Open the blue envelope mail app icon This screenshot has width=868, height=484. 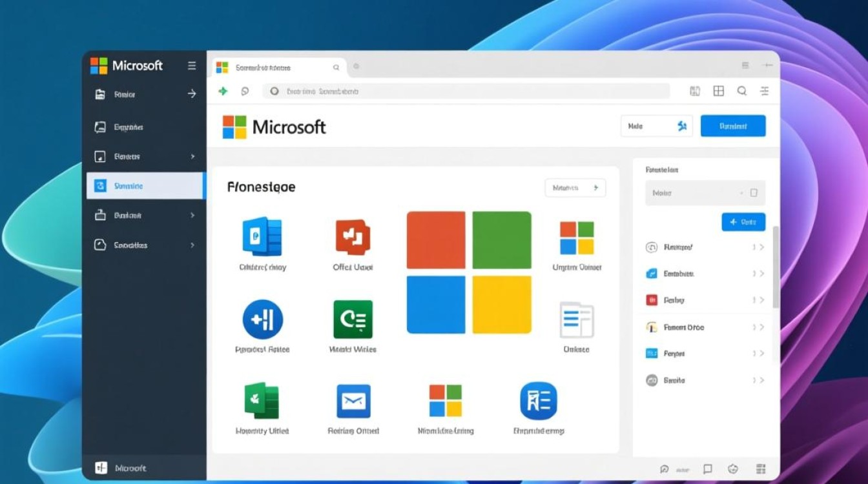pyautogui.click(x=353, y=401)
